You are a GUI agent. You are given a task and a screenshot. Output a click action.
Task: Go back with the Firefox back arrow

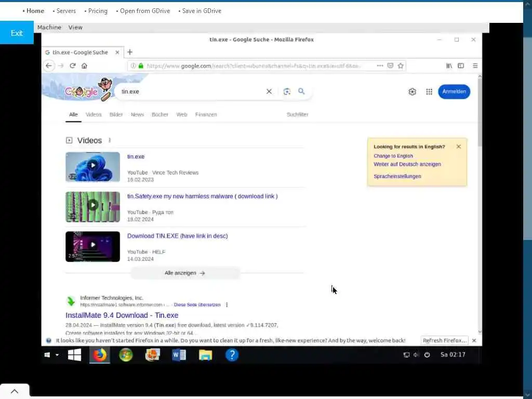(49, 66)
